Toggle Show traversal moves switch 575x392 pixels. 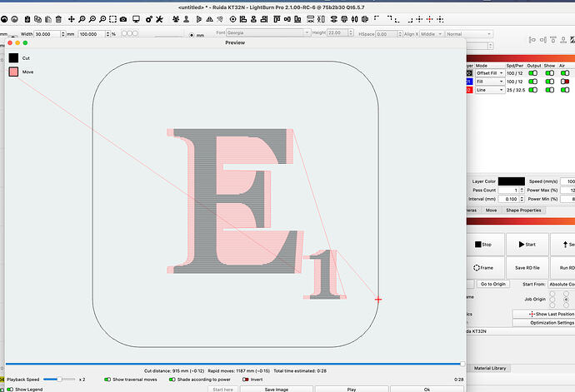click(109, 379)
